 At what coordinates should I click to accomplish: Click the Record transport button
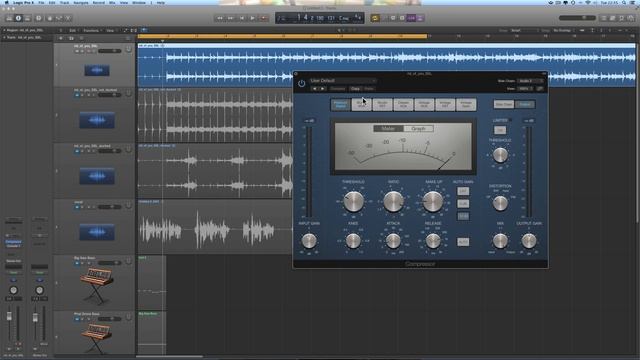point(264,18)
